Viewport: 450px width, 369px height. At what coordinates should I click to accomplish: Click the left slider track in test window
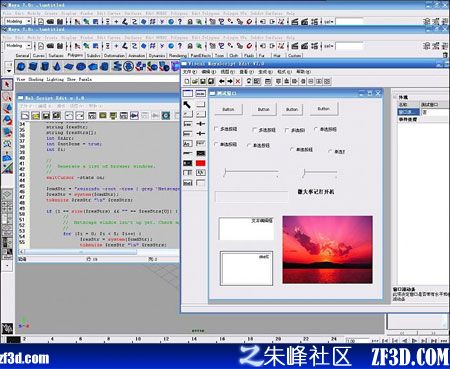point(251,172)
